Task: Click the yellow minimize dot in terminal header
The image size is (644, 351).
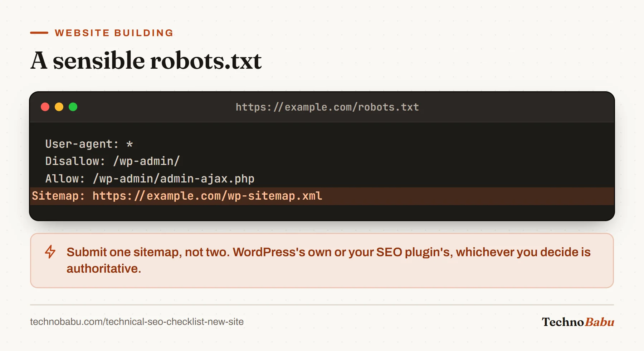Action: (59, 107)
